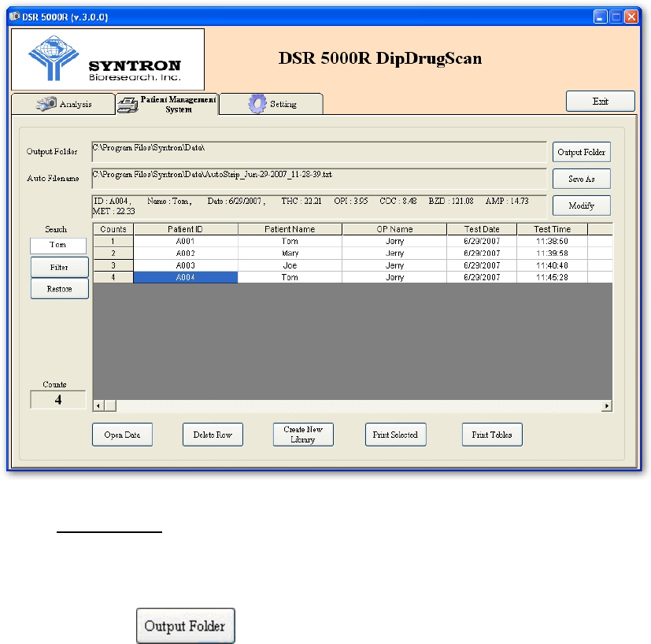This screenshot has width=651, height=644.
Task: Click patient name Joe
Action: click(290, 265)
